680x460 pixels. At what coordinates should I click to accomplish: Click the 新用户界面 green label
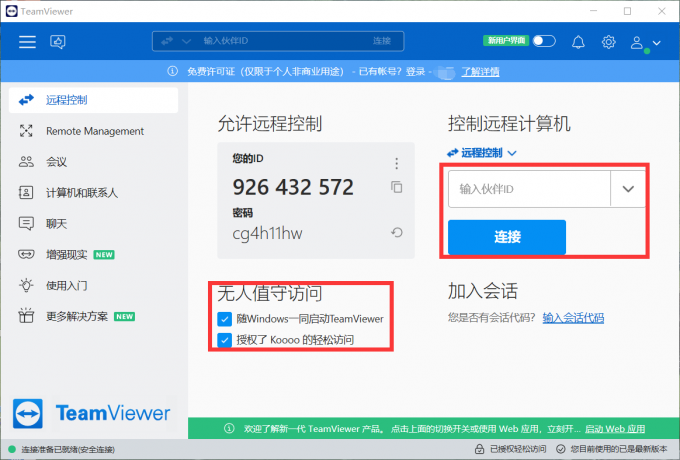(506, 41)
